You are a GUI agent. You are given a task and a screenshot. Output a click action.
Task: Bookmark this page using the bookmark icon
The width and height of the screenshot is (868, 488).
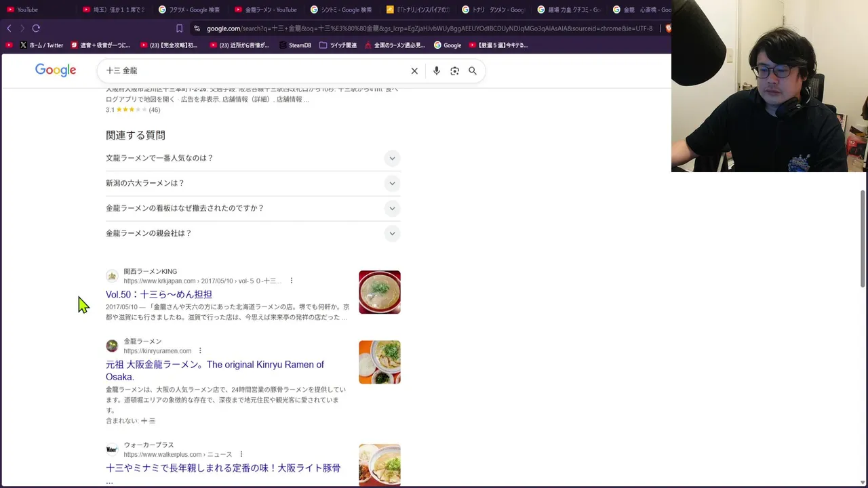[x=179, y=28]
